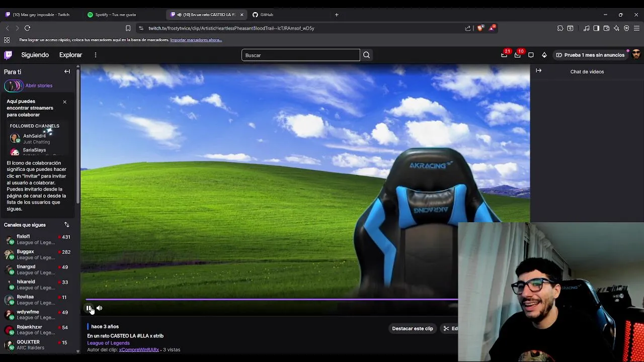644x362 pixels.
Task: Open the browser hamburger menu
Action: click(636, 28)
